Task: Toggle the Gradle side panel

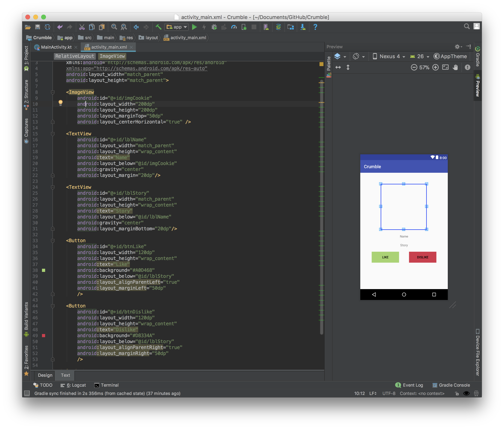Action: click(477, 56)
